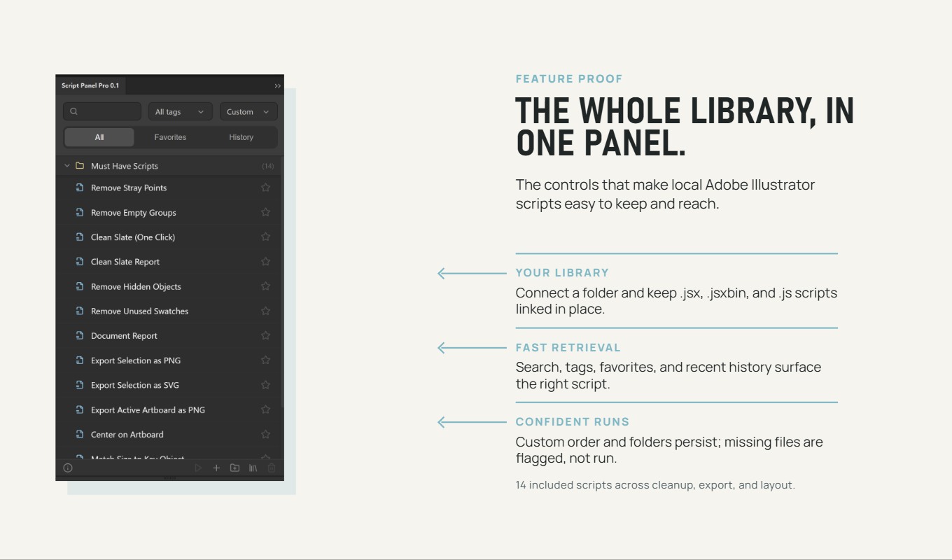952x560 pixels.
Task: Switch to the All tab
Action: [x=99, y=137]
